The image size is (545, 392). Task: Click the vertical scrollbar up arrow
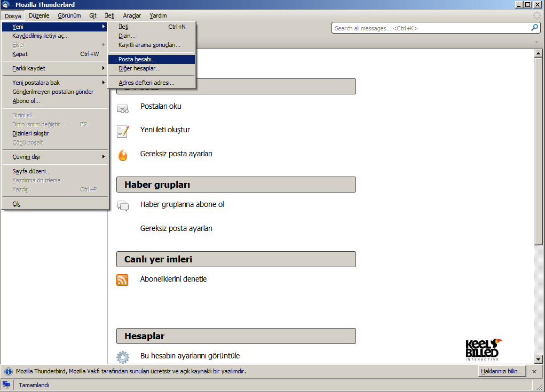(539, 53)
